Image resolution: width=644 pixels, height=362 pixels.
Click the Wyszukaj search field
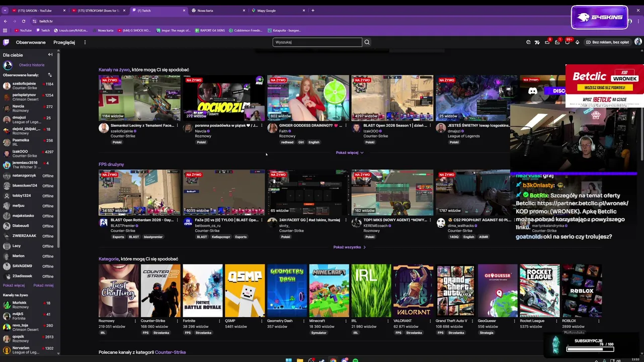(x=317, y=42)
